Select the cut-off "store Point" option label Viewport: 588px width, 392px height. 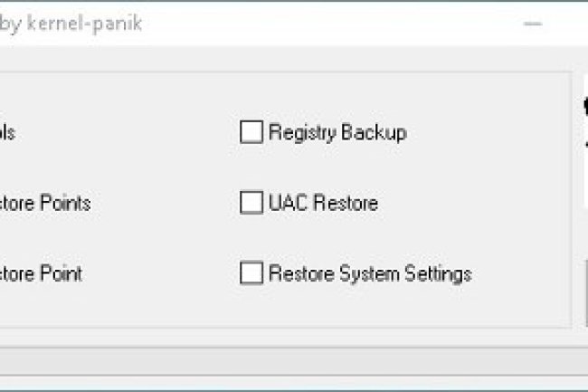tap(42, 272)
